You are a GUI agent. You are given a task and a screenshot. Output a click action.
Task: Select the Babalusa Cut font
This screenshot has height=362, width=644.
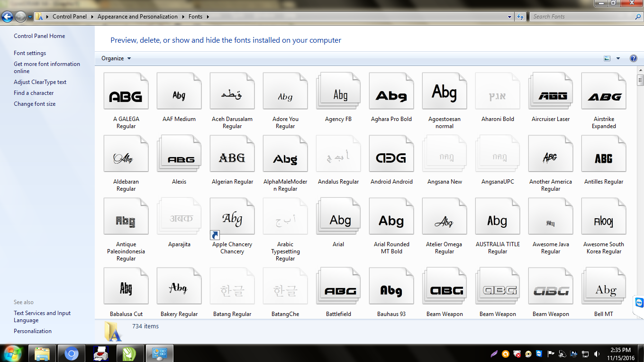point(126,286)
